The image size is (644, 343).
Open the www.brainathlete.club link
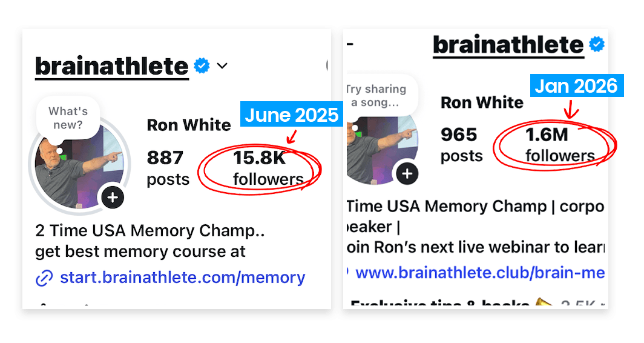(x=479, y=273)
